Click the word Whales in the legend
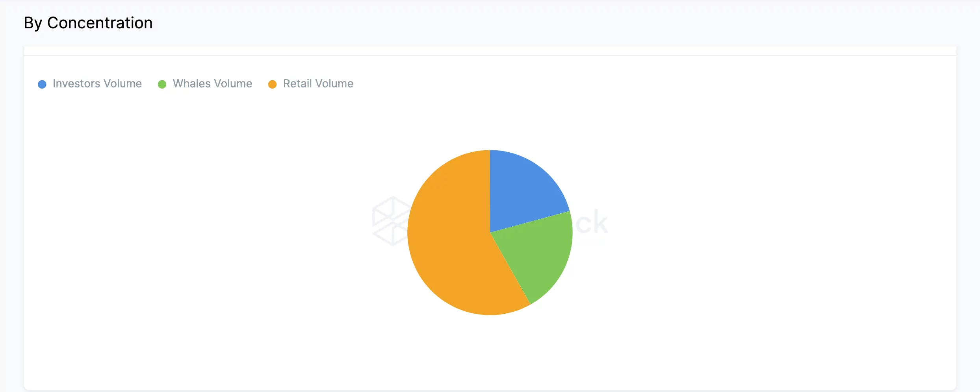 [192, 84]
